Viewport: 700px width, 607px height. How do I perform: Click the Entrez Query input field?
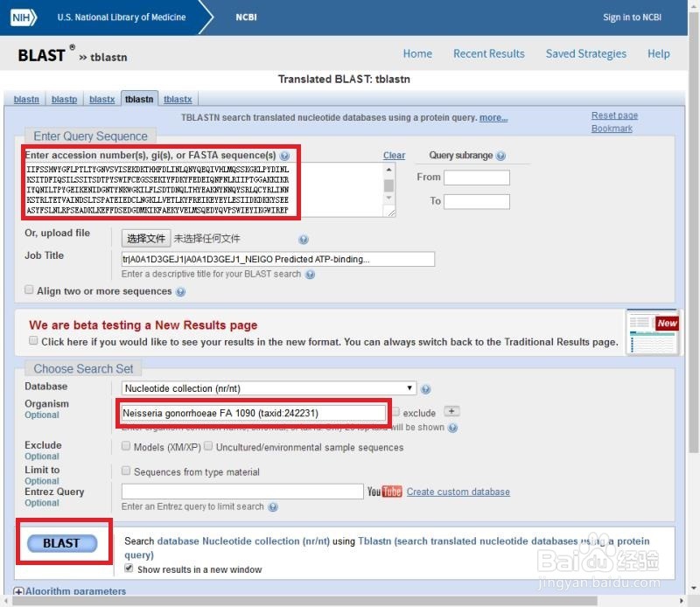tap(242, 492)
